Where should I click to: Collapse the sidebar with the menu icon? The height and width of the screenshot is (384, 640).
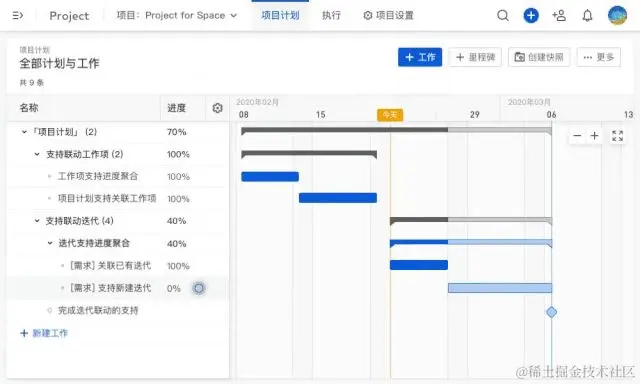pos(18,16)
